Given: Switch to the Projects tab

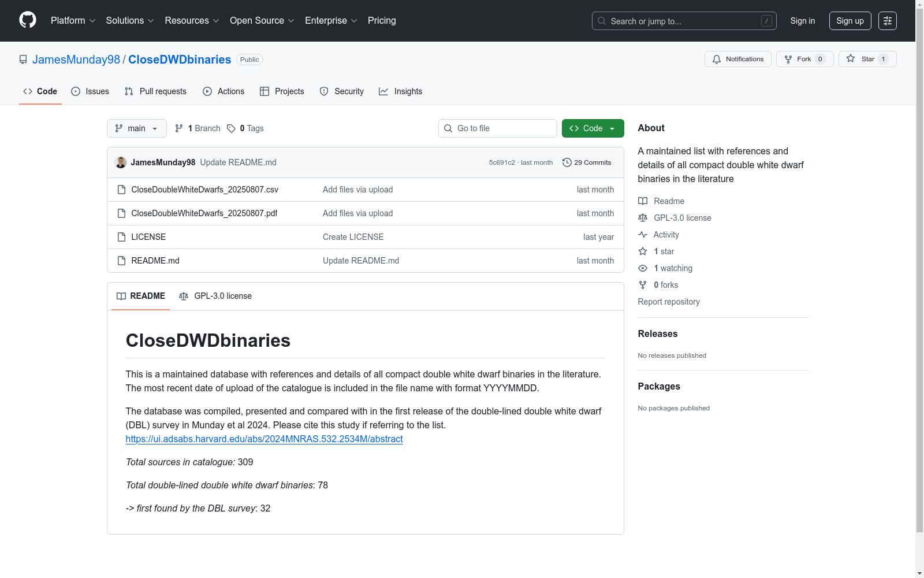Looking at the screenshot, I should tap(282, 91).
